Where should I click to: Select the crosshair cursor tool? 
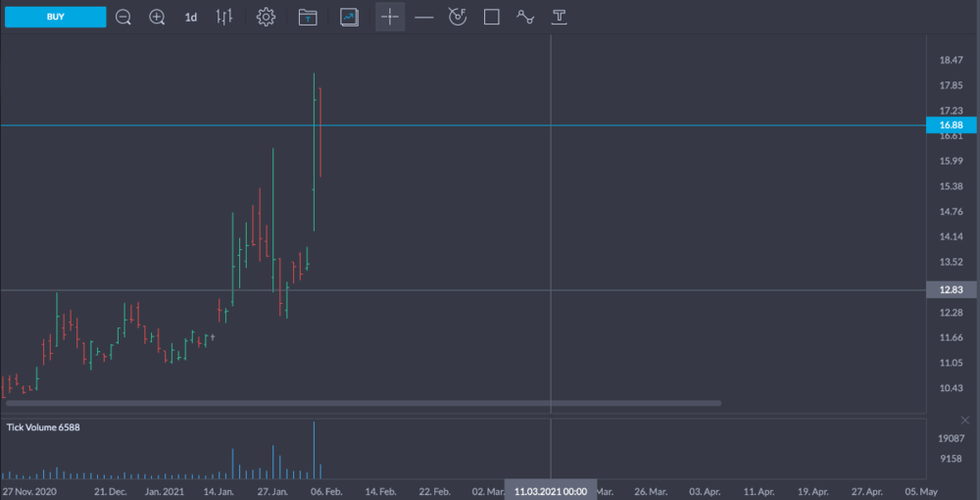pos(390,17)
